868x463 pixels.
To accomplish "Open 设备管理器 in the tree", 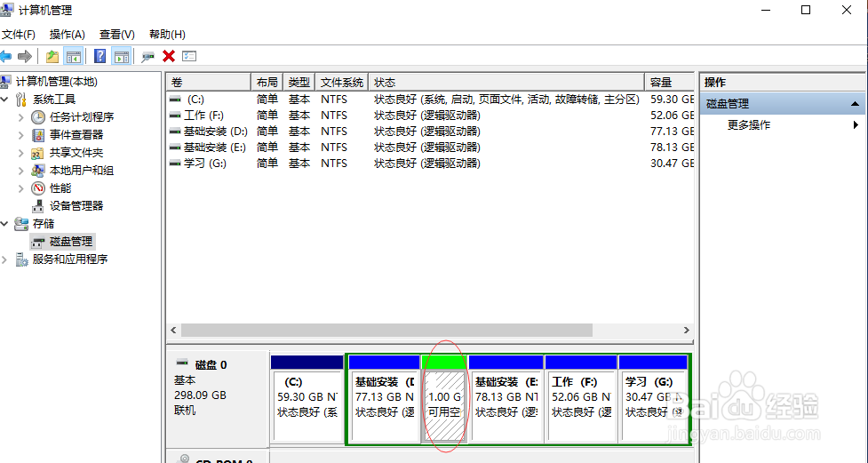I will point(76,205).
